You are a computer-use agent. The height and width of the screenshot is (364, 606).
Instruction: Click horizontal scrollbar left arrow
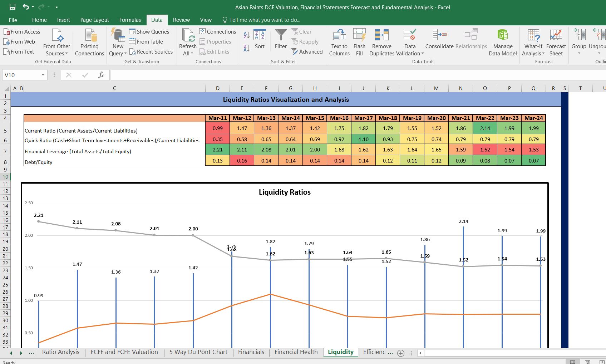click(x=420, y=353)
